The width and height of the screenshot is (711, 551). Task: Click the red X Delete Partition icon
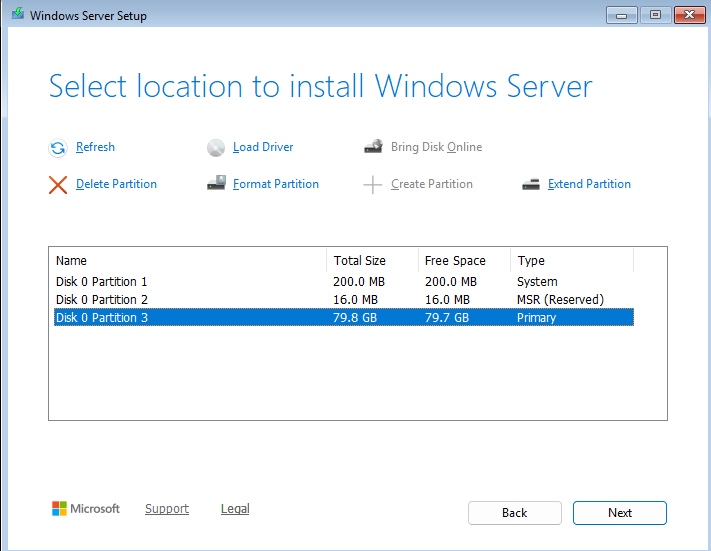58,185
